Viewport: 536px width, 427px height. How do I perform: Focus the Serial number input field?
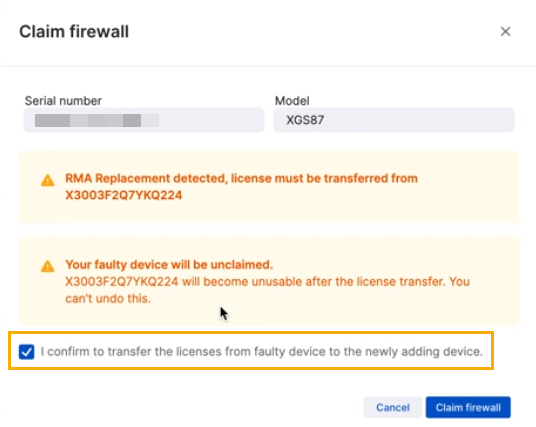(144, 120)
